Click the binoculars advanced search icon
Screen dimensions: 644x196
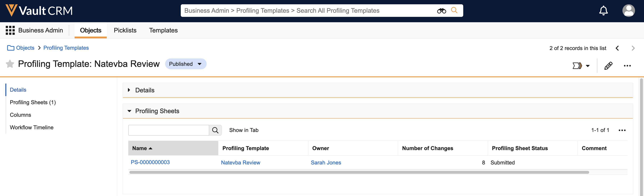pos(441,11)
